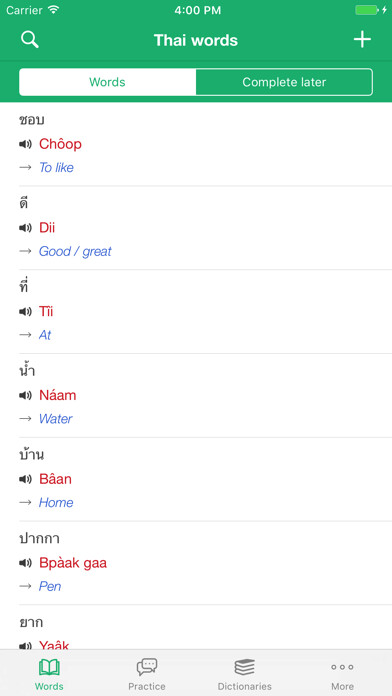This screenshot has width=392, height=696.
Task: Select the Words tab in bottom bar
Action: [49, 674]
